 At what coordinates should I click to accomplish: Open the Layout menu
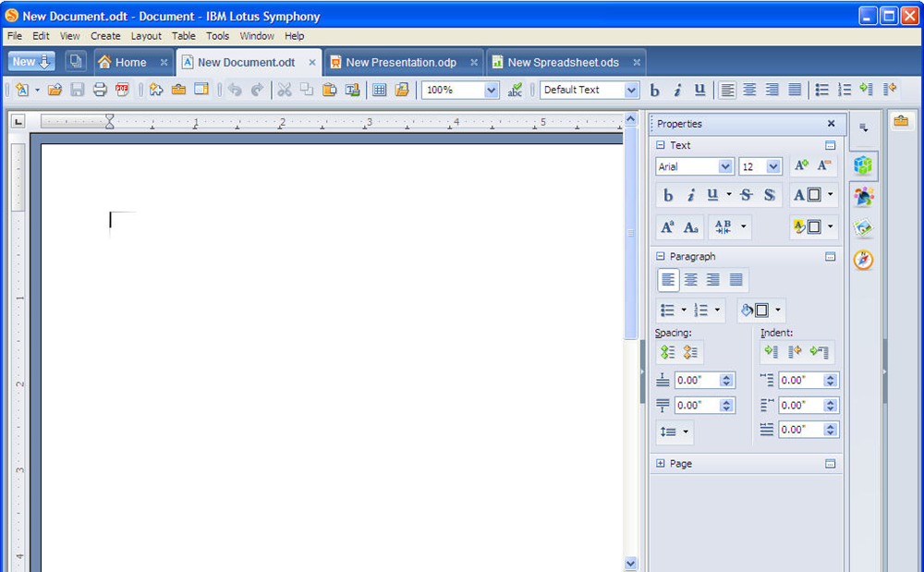(x=146, y=36)
